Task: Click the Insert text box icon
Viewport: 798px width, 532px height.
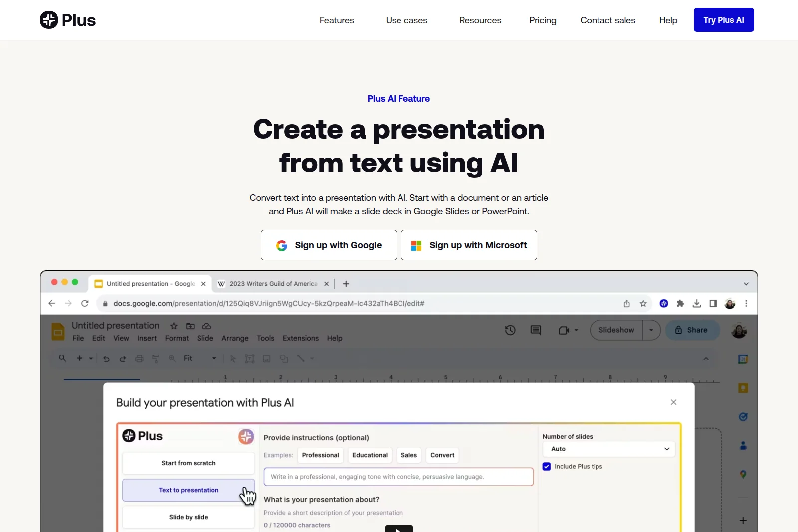Action: [250, 358]
